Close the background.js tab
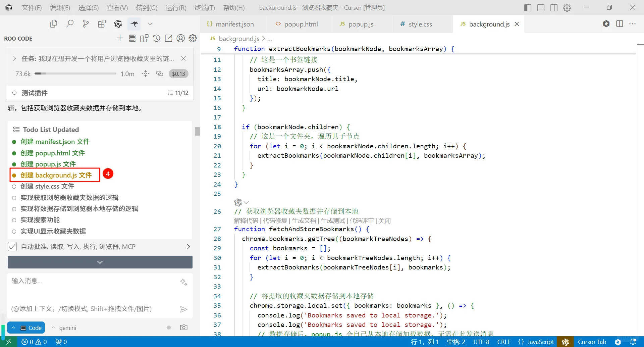 (x=517, y=24)
